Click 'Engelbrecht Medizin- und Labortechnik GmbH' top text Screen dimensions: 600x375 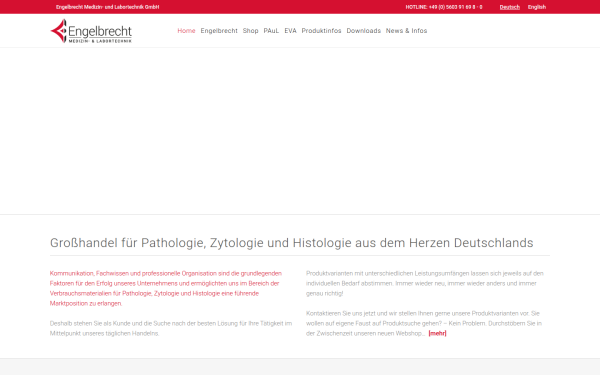pyautogui.click(x=108, y=7)
